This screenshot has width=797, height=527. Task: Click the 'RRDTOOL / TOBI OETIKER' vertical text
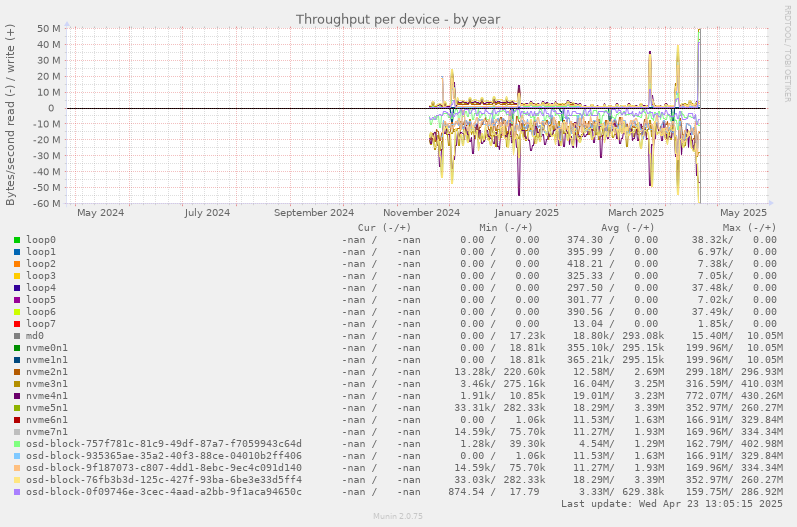click(x=787, y=53)
